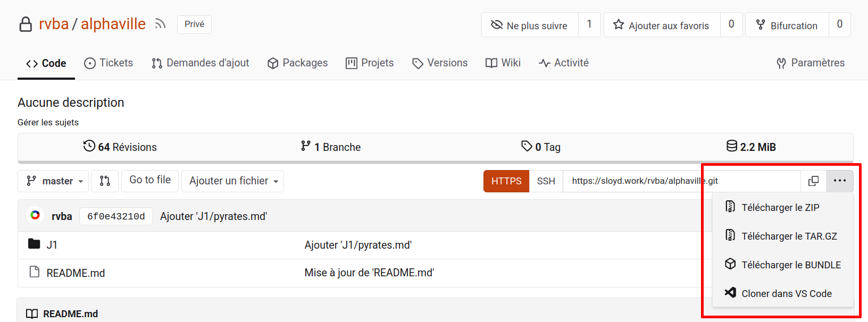The height and width of the screenshot is (322, 868).
Task: Click the Go to file button
Action: pos(150,180)
